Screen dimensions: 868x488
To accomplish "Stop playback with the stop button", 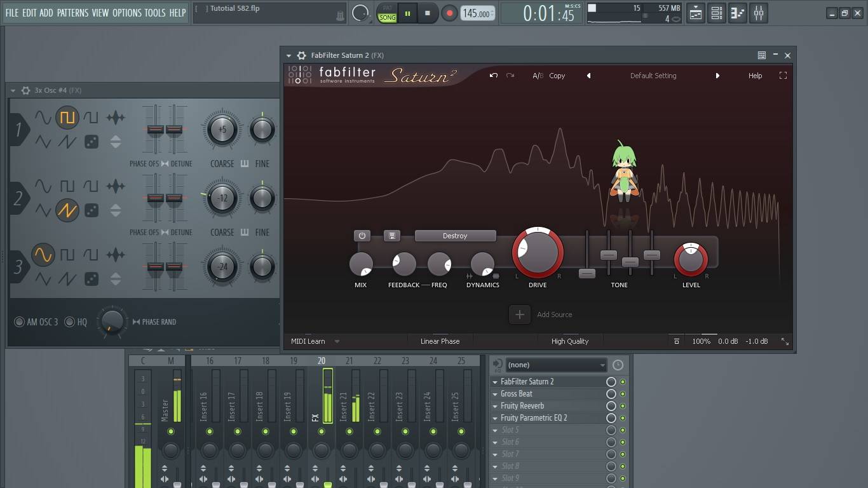I will (x=428, y=13).
